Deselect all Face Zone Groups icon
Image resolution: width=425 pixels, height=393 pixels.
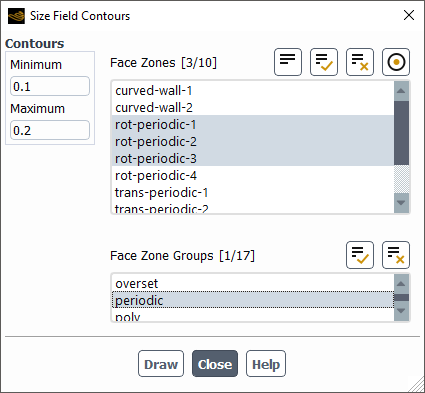pyautogui.click(x=396, y=255)
